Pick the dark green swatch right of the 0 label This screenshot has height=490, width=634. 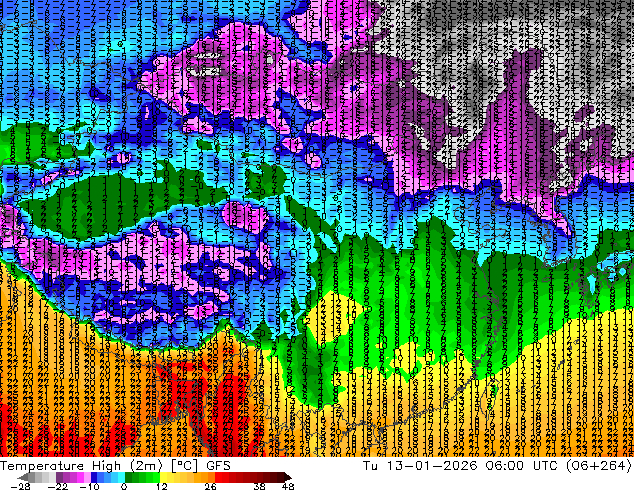(129, 477)
